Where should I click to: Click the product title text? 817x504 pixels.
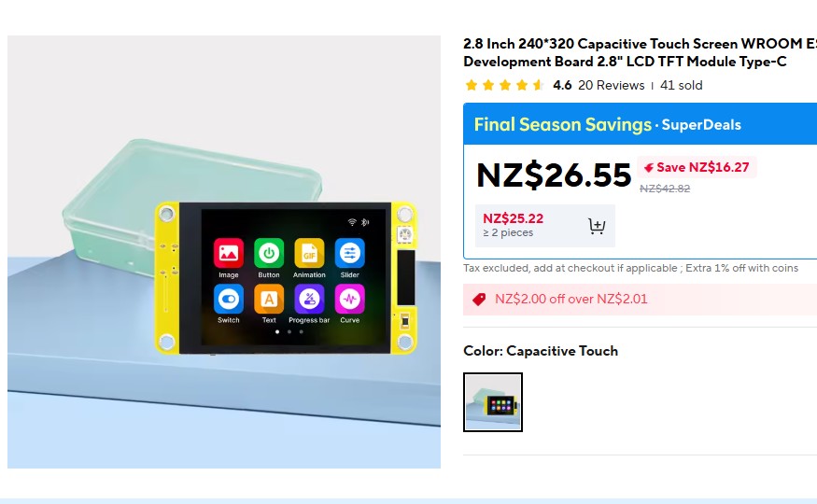click(640, 52)
